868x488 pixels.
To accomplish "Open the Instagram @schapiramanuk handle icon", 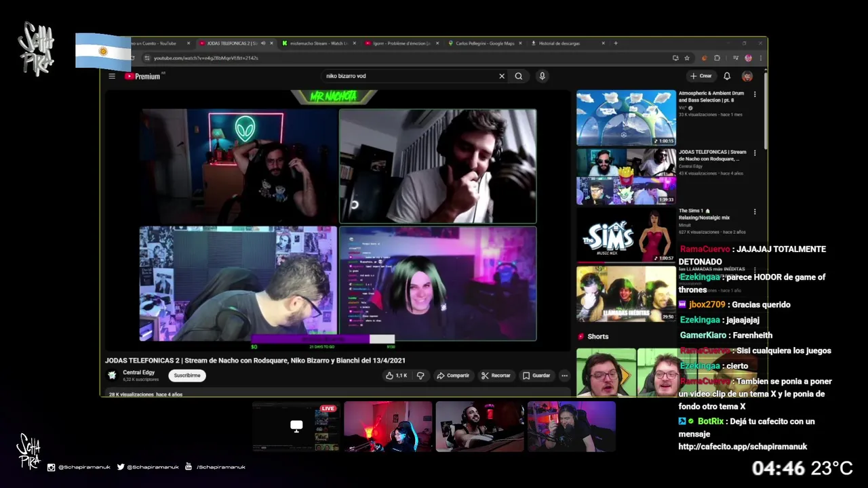I will (x=51, y=467).
